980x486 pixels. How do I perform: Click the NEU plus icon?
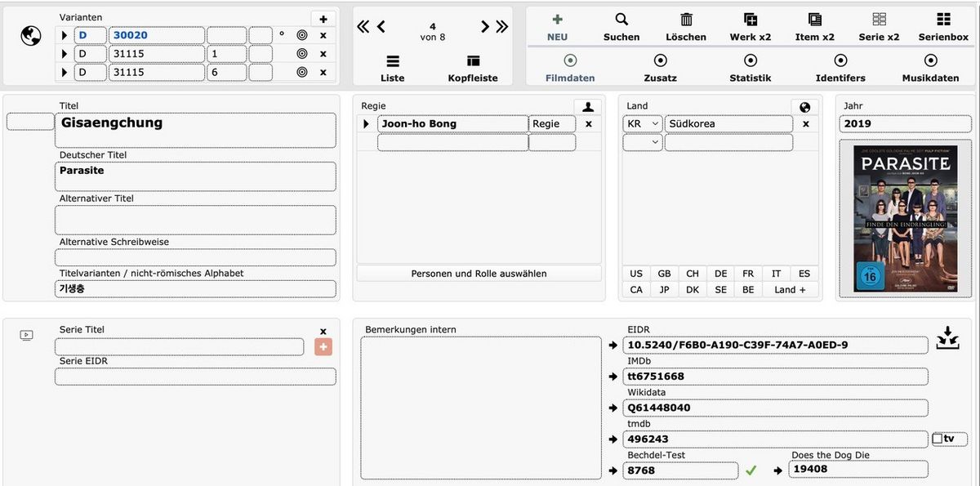coord(557,20)
